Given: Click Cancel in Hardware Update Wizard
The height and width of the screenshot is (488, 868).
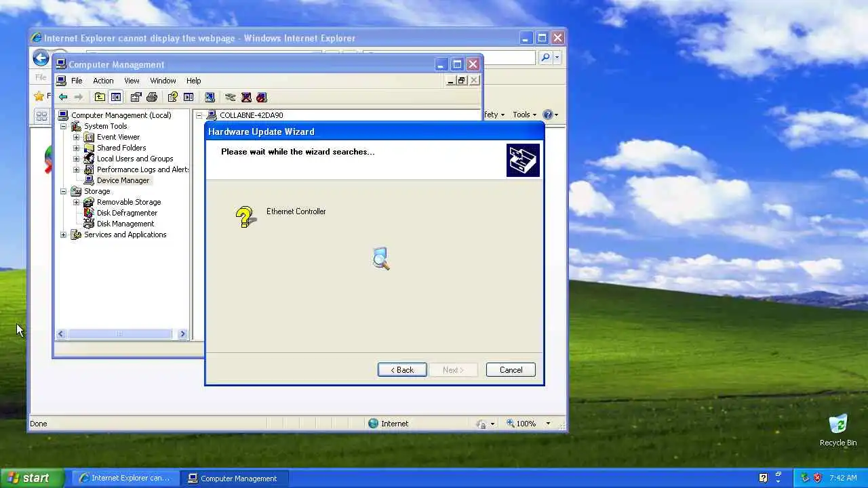Looking at the screenshot, I should (511, 370).
